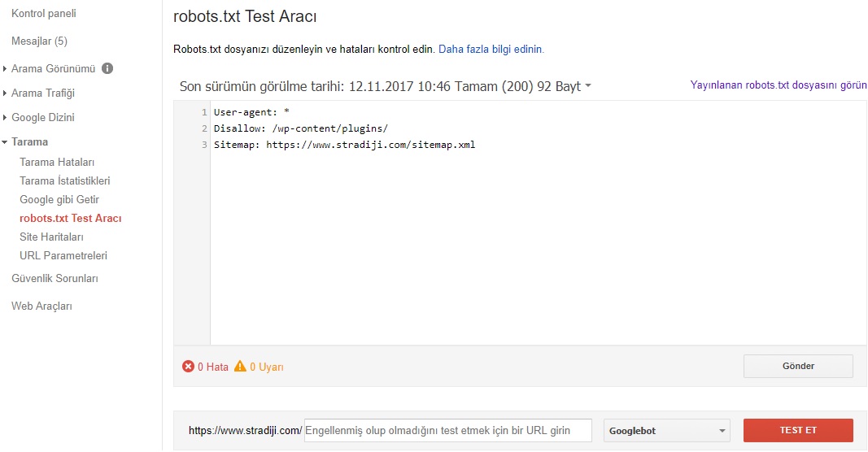Open Kontrol paneli in the sidebar
The height and width of the screenshot is (452, 868).
tap(44, 13)
